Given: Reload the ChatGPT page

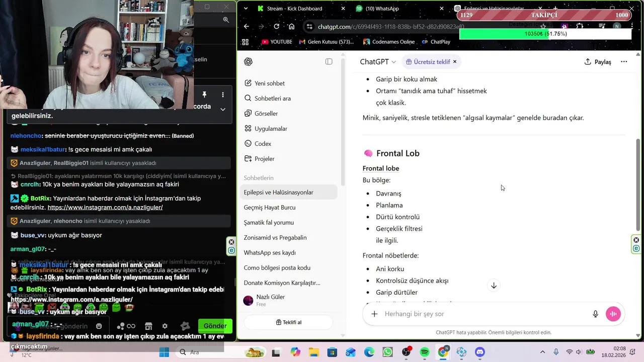Looking at the screenshot, I should tap(277, 27).
